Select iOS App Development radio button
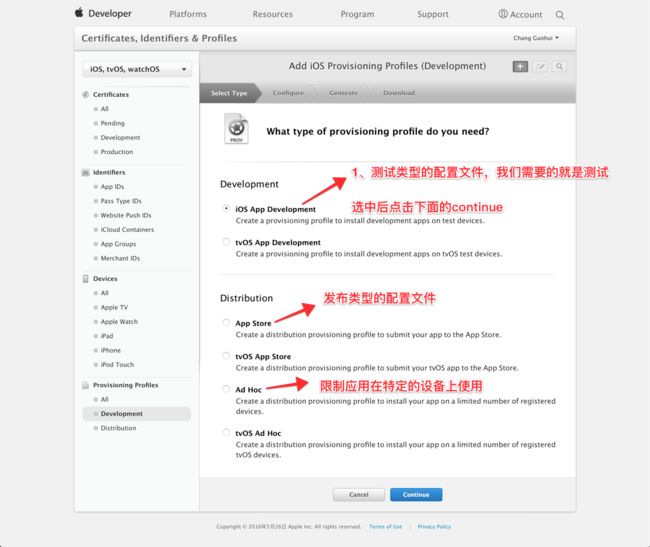This screenshot has width=650, height=547. 226,208
